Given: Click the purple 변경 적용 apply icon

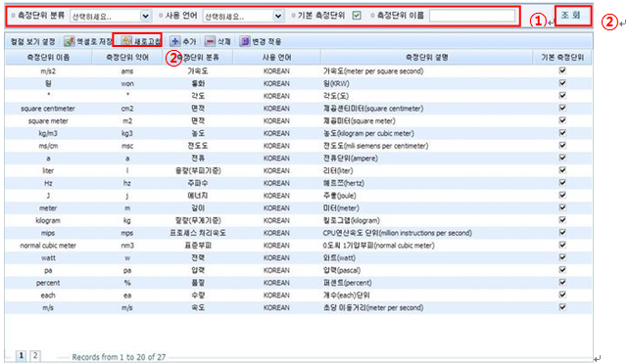Looking at the screenshot, I should click(244, 41).
